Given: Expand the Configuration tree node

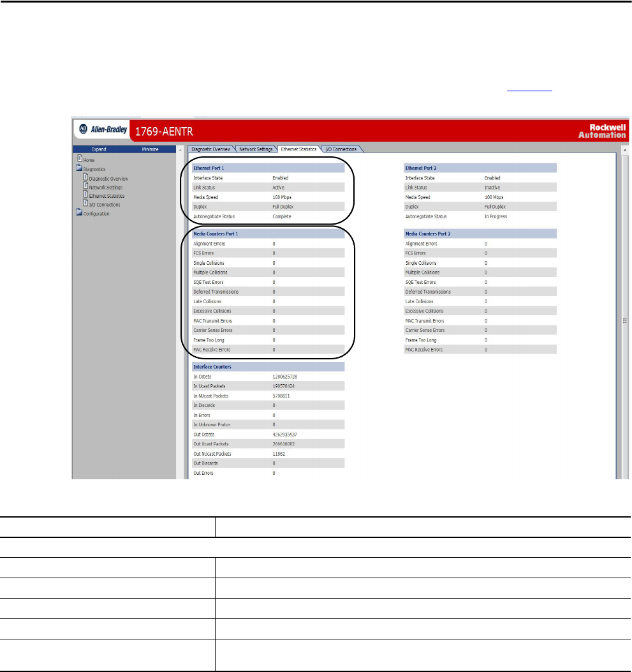Looking at the screenshot, I should (96, 214).
